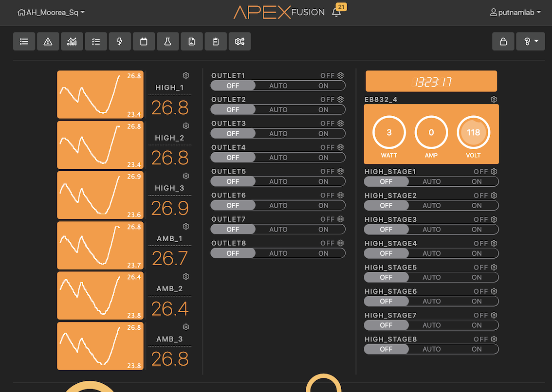The height and width of the screenshot is (392, 552).
Task: Open the task checklist icon
Action: 96,41
